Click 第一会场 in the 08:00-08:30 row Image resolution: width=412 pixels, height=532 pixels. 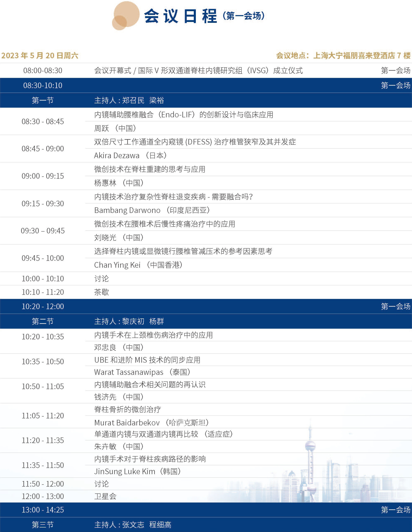(x=396, y=70)
